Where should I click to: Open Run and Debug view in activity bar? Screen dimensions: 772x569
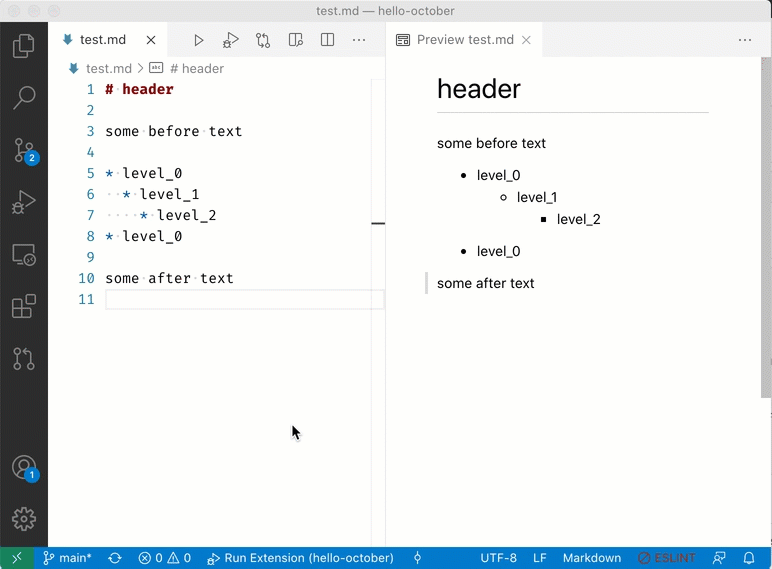click(24, 202)
